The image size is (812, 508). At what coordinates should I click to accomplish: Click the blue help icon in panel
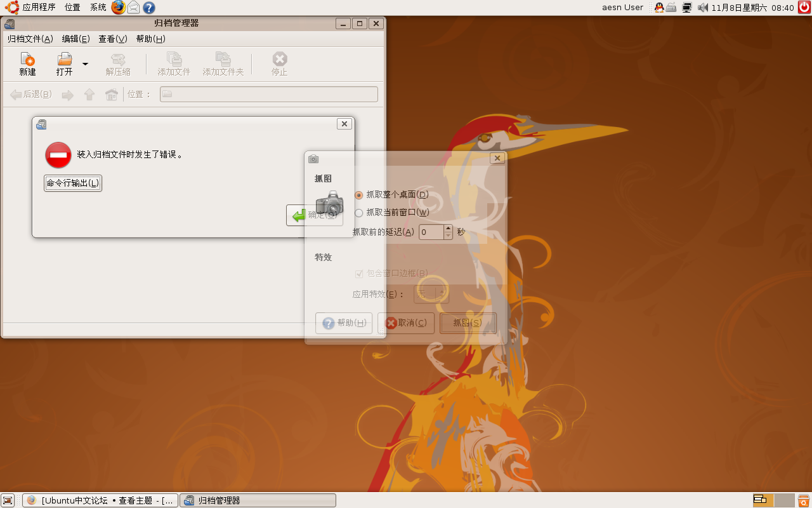coord(149,8)
